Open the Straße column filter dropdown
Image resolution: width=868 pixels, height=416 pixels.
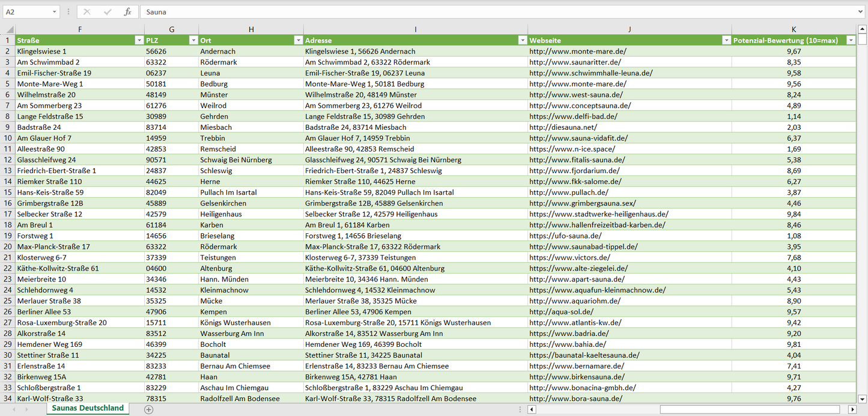(139, 40)
